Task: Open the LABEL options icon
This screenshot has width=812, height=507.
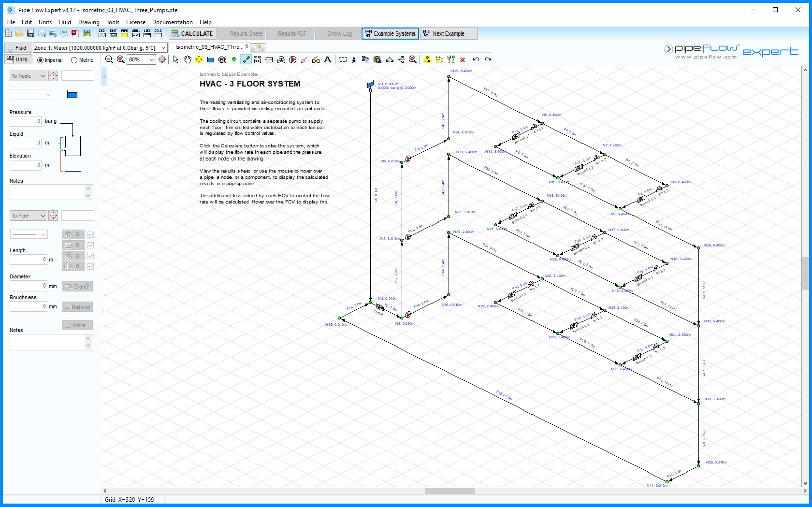Action: coord(136,33)
